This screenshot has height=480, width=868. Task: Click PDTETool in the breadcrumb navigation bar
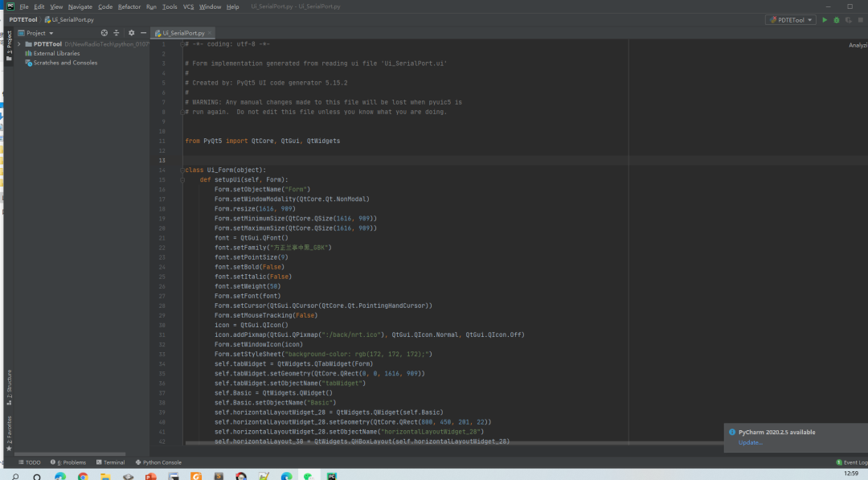[x=23, y=20]
